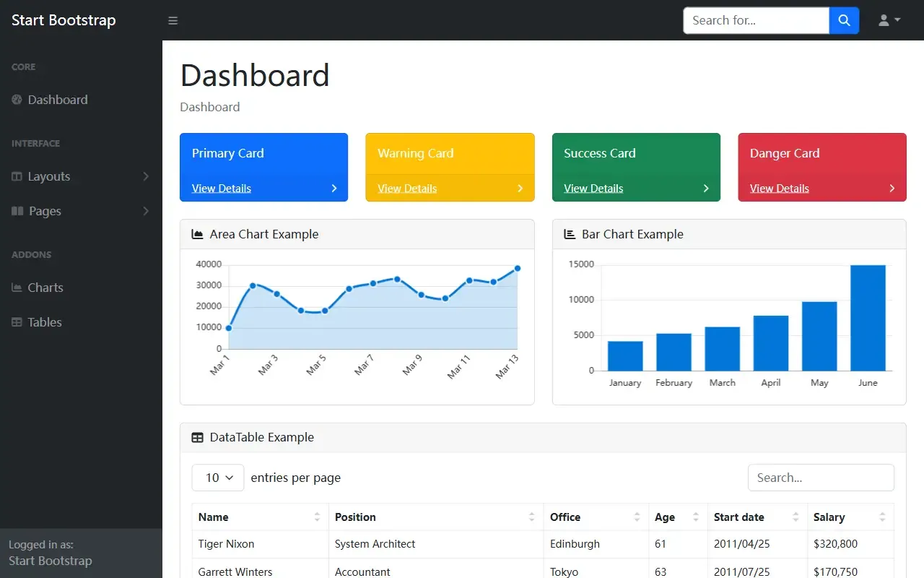Expand the Pages chevron arrow

[146, 211]
